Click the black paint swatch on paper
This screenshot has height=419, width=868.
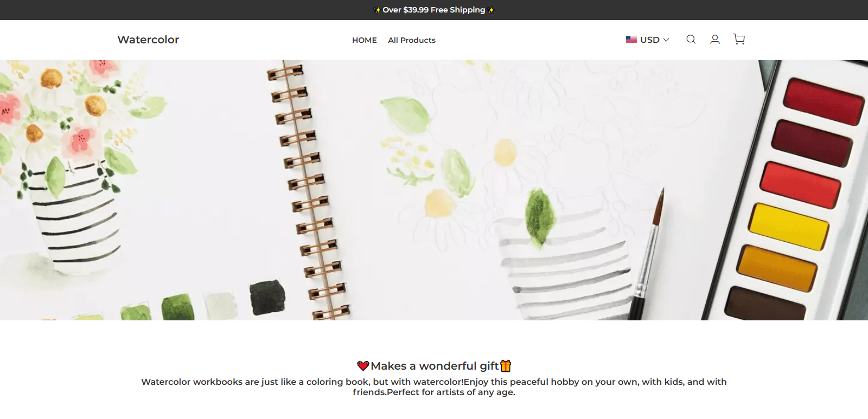[267, 297]
